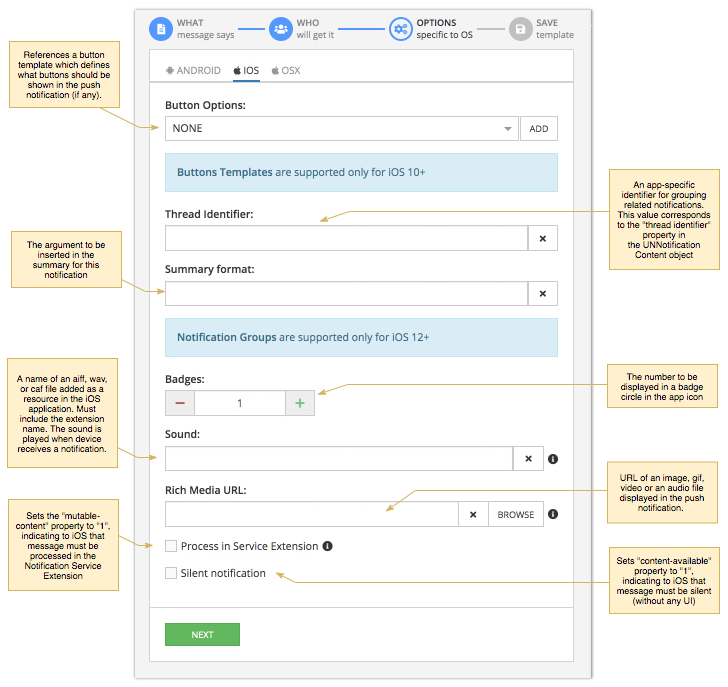Click into the Sound input field
The height and width of the screenshot is (687, 728).
tap(339, 459)
